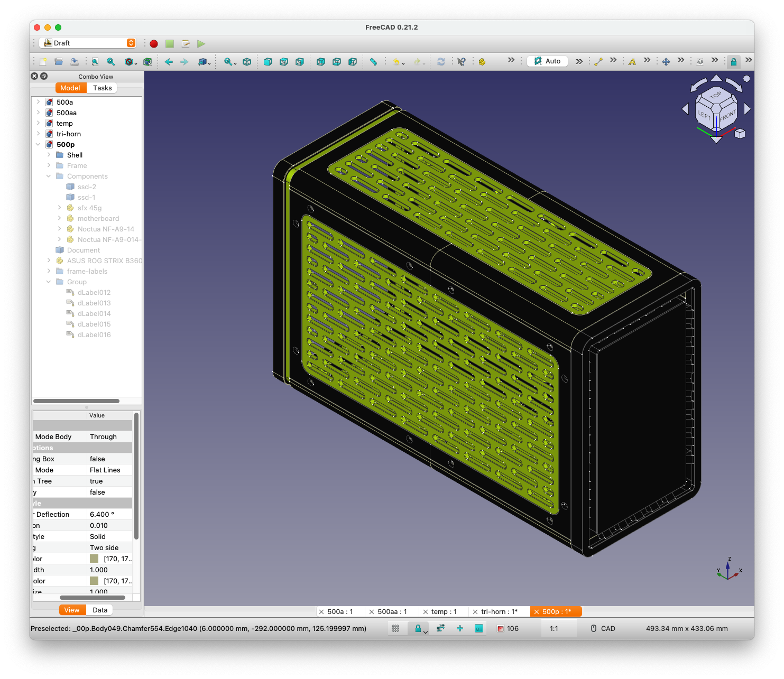Switch to the 500aa : 1 document tab
Screen dimensions: 784x679
[x=392, y=611]
